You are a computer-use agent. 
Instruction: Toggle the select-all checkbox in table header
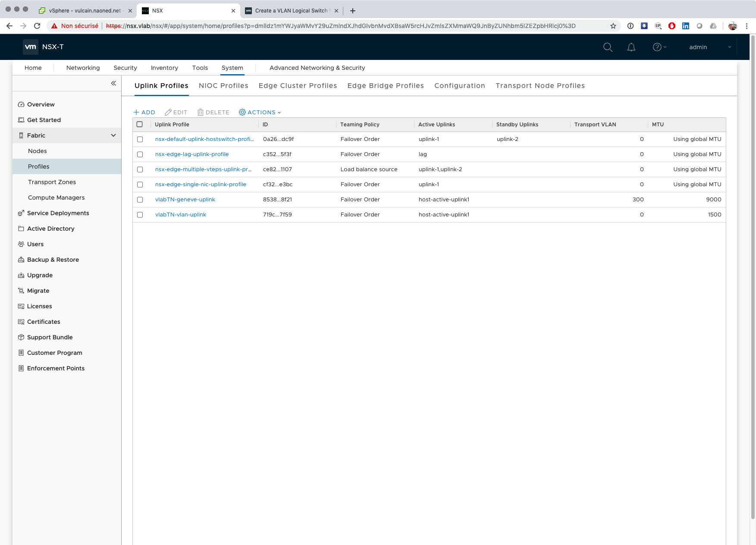[x=140, y=124]
